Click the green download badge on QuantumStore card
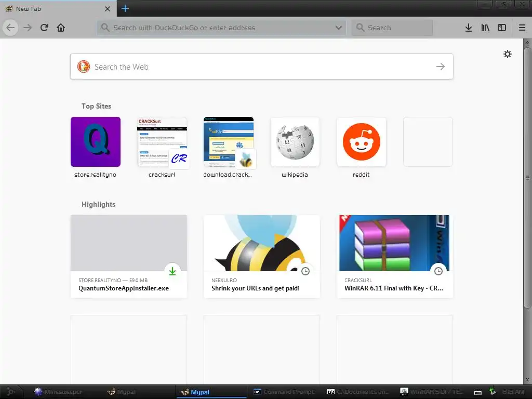Image resolution: width=532 pixels, height=399 pixels. click(x=172, y=271)
